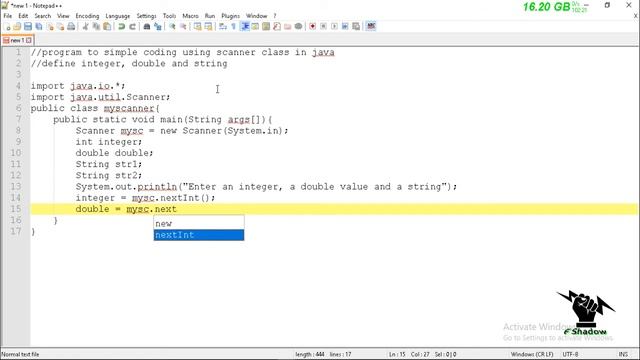
Task: Click the 'Windows (CR LF)' status bar entry
Action: (532, 354)
